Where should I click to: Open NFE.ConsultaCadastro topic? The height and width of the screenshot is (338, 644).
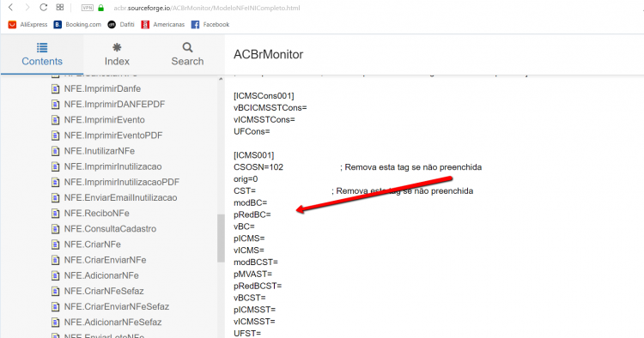110,229
